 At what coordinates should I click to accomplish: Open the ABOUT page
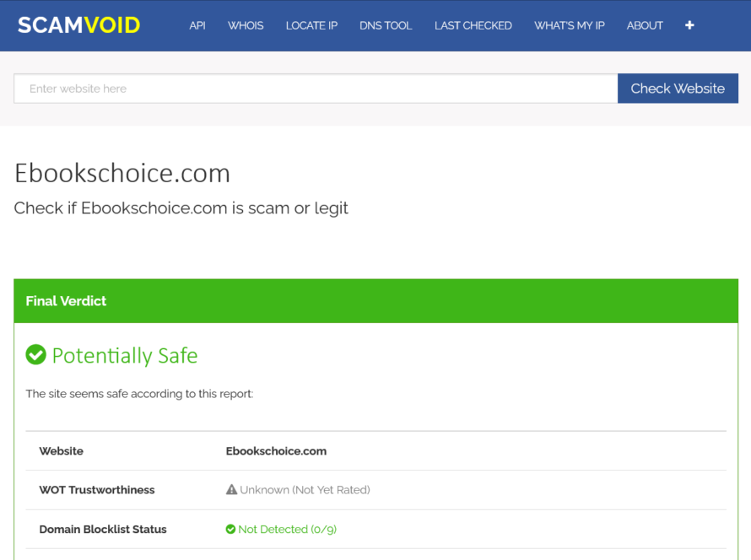tap(645, 25)
